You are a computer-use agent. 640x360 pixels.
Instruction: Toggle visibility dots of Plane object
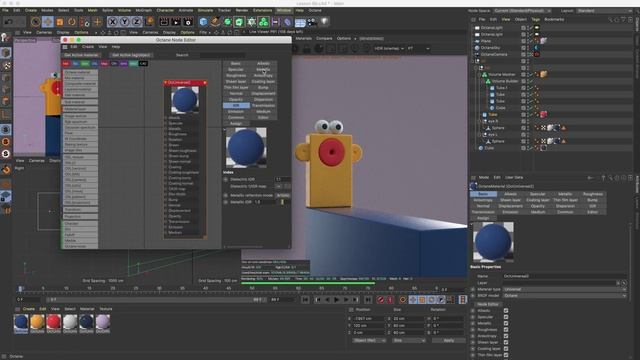click(528, 41)
